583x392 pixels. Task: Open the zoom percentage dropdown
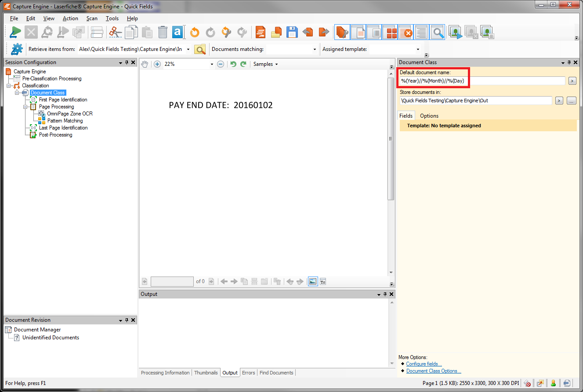(x=212, y=64)
